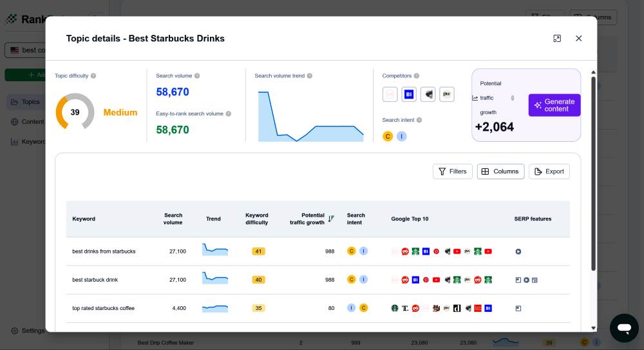Expand the topic details dialog to fullscreen
Viewport: 644px width, 350px height.
[x=557, y=39]
